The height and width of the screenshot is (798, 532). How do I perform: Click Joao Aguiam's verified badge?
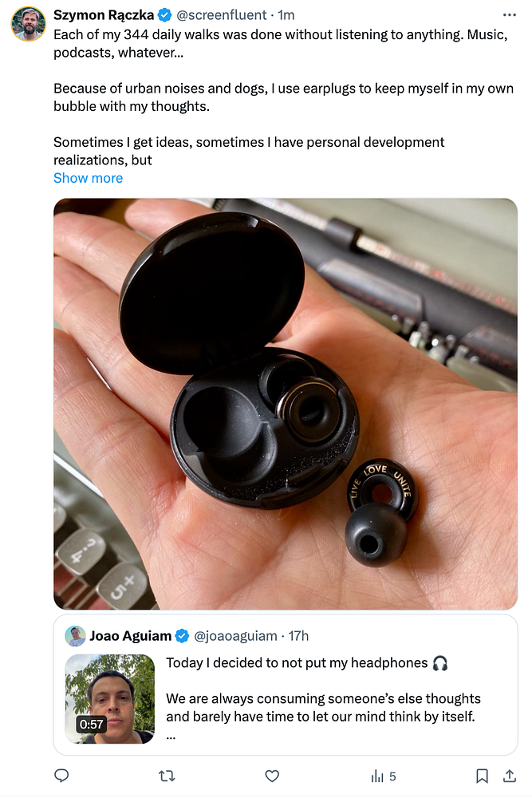click(x=182, y=636)
